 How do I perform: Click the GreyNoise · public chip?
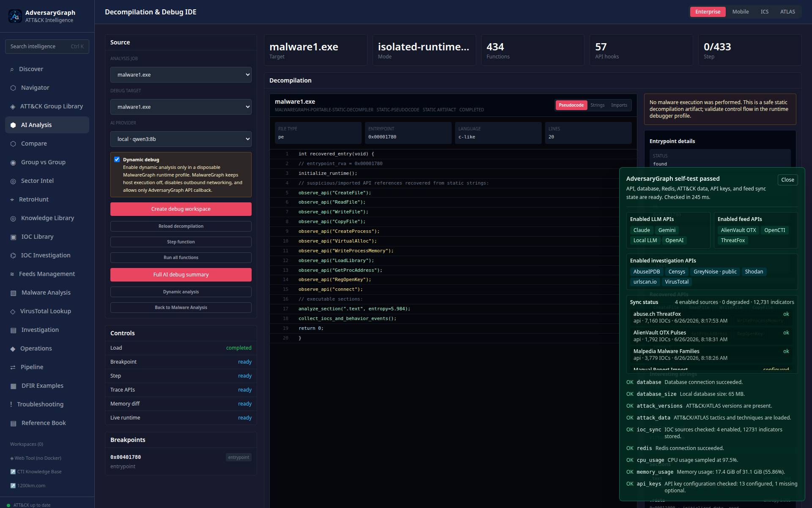pos(715,272)
